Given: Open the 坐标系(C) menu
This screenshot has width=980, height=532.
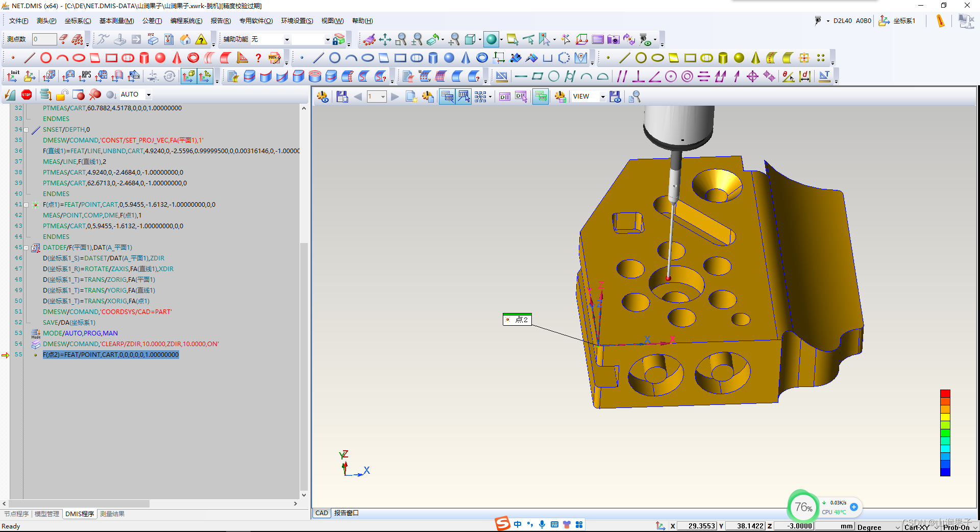Looking at the screenshot, I should click(x=78, y=21).
